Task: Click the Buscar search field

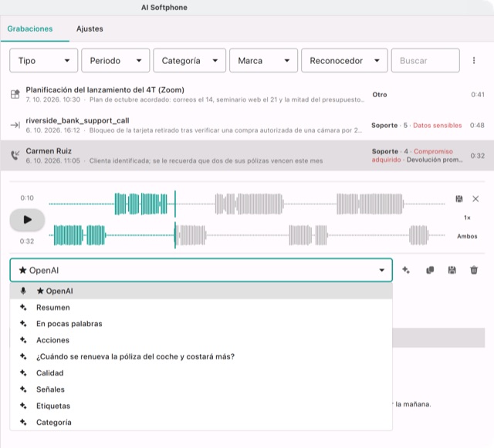Action: tap(425, 60)
